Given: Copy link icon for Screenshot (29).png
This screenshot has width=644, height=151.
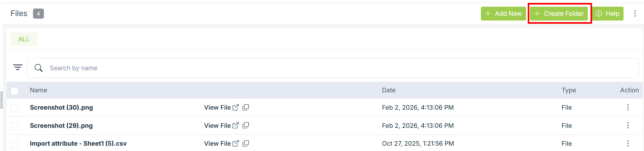Looking at the screenshot, I should (246, 125).
